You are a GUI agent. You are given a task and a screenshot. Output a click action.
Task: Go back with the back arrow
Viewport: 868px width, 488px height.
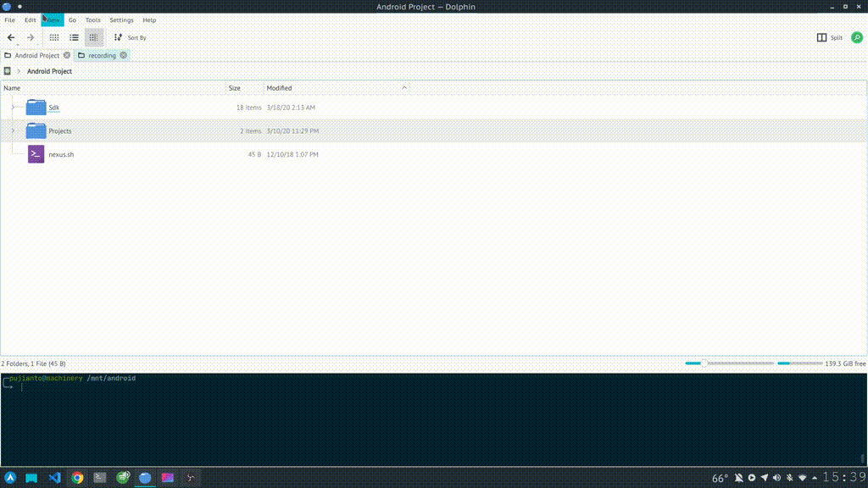point(11,37)
